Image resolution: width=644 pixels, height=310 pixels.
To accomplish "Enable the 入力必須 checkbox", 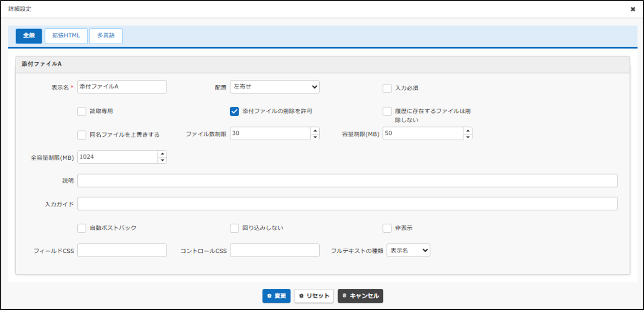I will point(387,88).
